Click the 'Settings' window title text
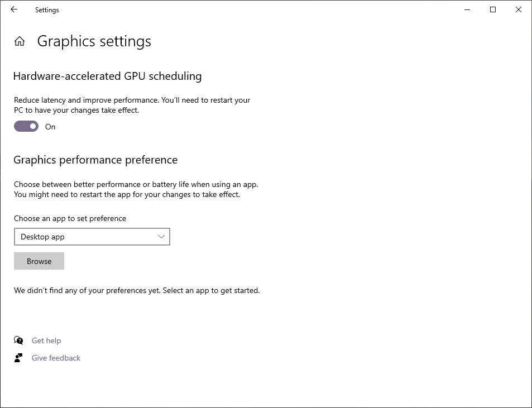This screenshot has height=408, width=532. 47,10
